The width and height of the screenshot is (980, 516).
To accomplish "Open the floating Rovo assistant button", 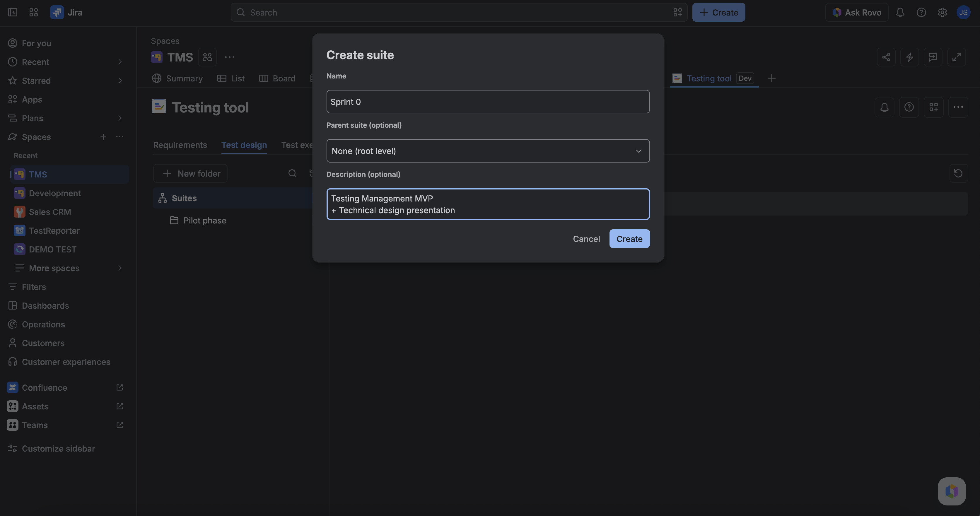I will [952, 491].
